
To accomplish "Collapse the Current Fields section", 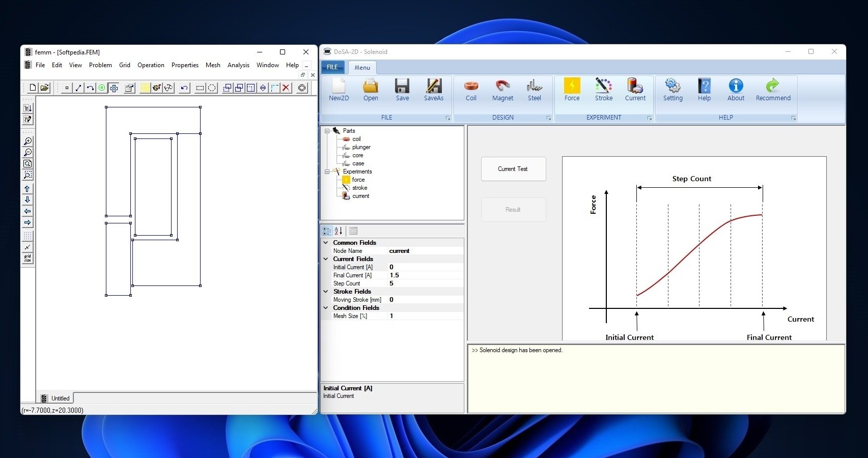I will coord(326,259).
